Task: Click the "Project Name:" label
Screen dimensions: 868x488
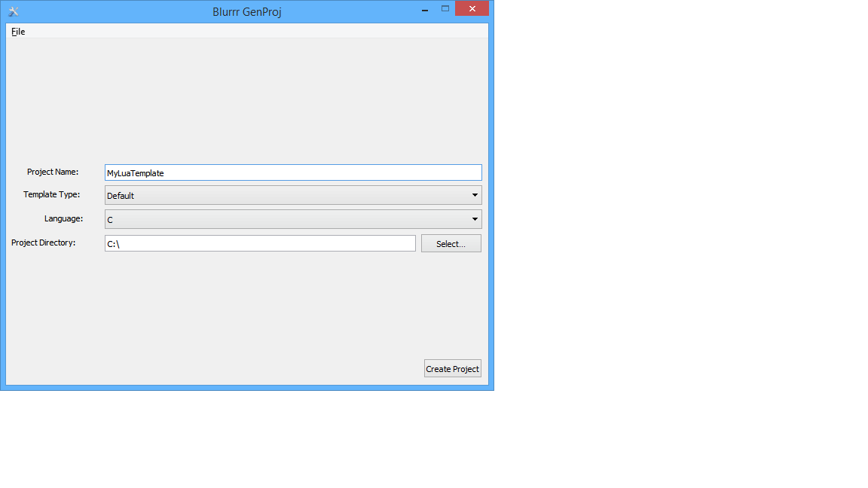Action: tap(53, 172)
